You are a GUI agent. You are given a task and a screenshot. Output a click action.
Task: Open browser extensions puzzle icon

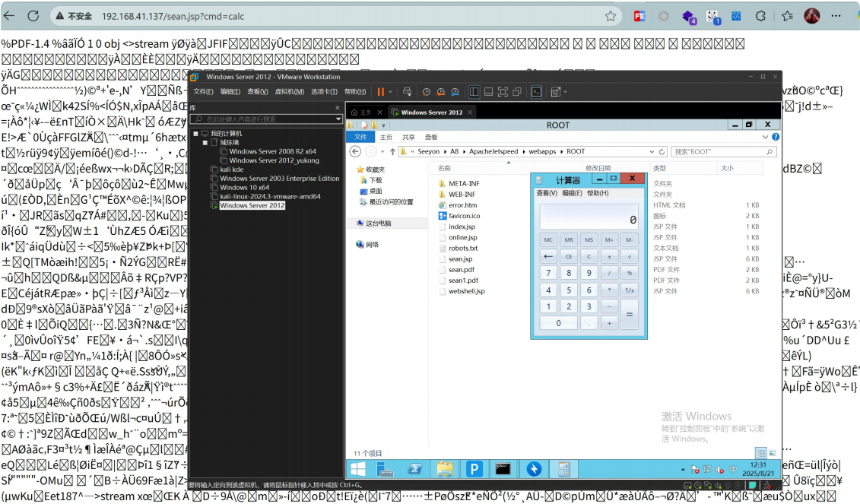[x=760, y=17]
